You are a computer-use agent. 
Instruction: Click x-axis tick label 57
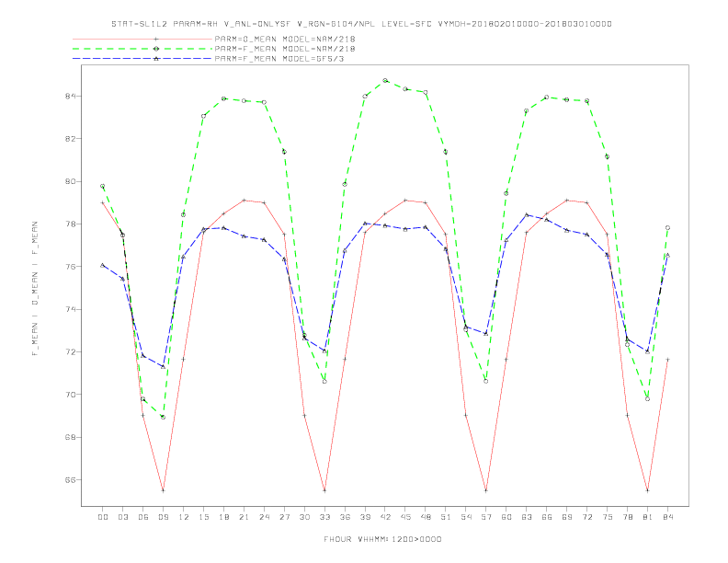(486, 517)
